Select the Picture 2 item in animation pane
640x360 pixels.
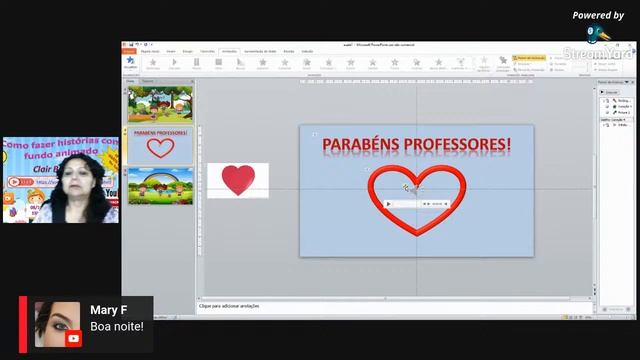616,112
